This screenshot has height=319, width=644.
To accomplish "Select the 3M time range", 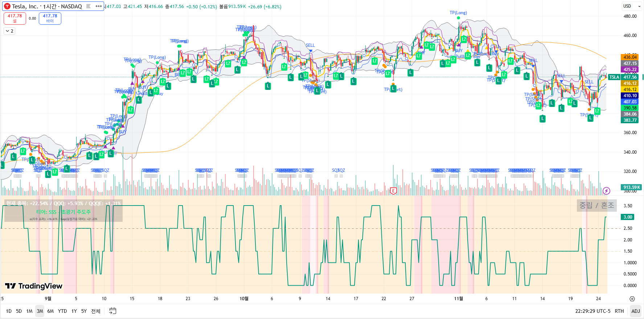I will [x=40, y=311].
